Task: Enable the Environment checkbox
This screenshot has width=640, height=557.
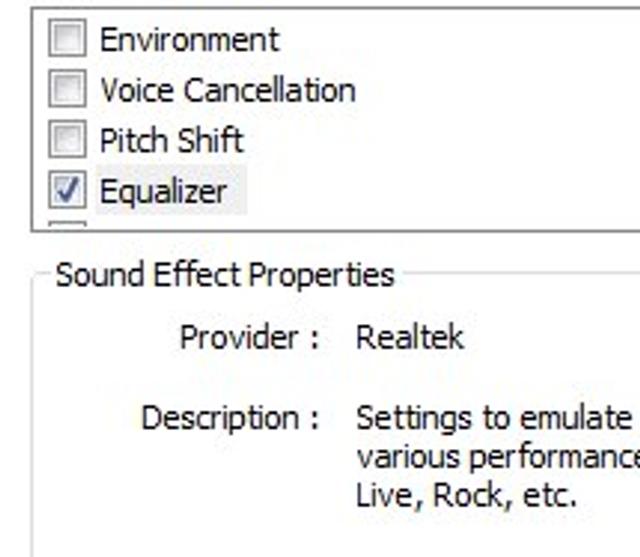Action: [x=67, y=40]
